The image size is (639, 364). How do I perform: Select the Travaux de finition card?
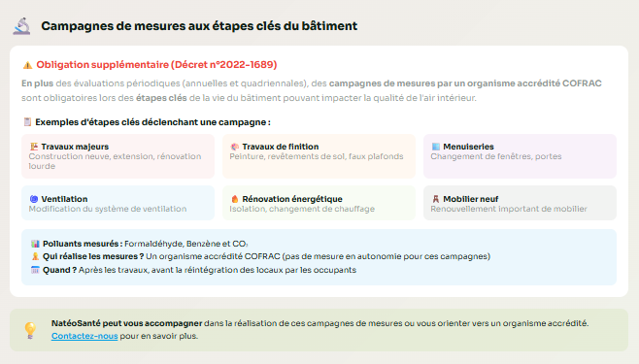[319, 156]
